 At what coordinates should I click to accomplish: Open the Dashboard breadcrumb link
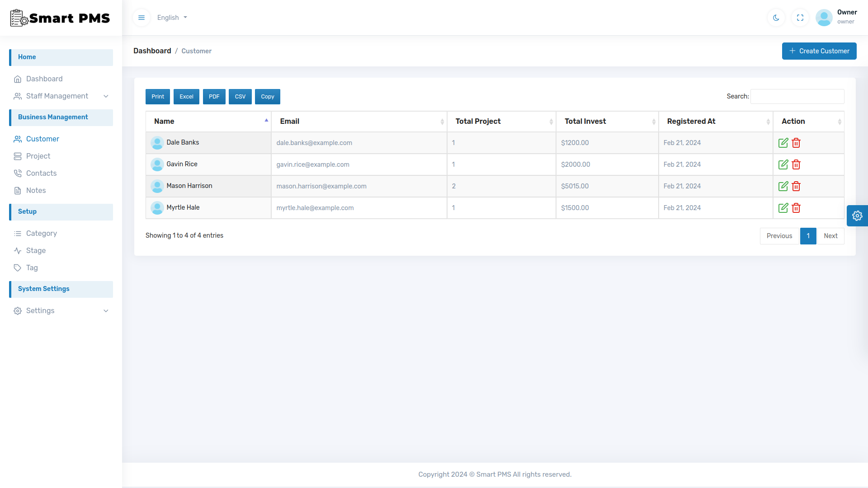click(x=152, y=51)
